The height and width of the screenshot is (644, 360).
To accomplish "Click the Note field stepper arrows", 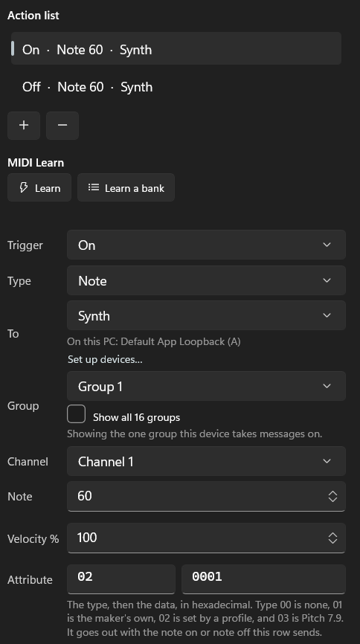I will click(333, 496).
